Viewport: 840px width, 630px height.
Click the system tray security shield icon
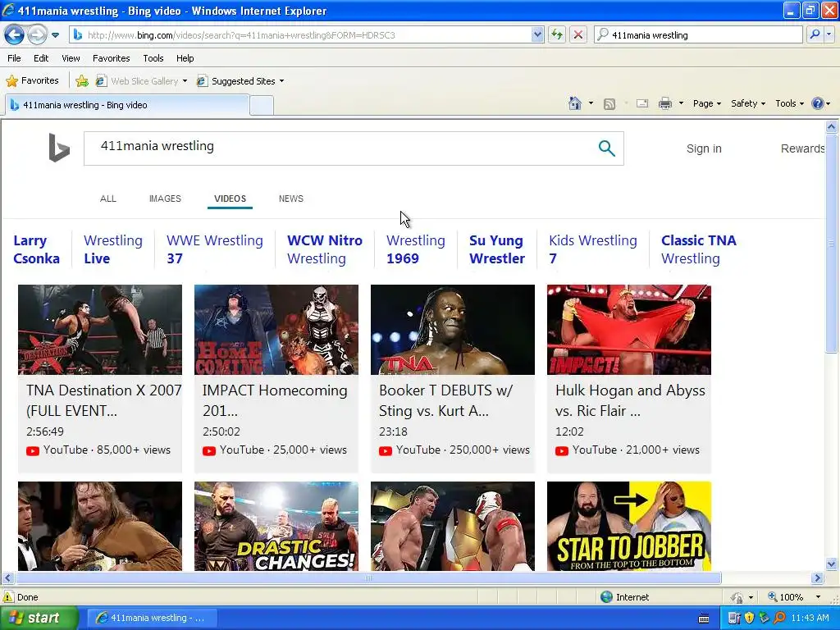pos(749,618)
